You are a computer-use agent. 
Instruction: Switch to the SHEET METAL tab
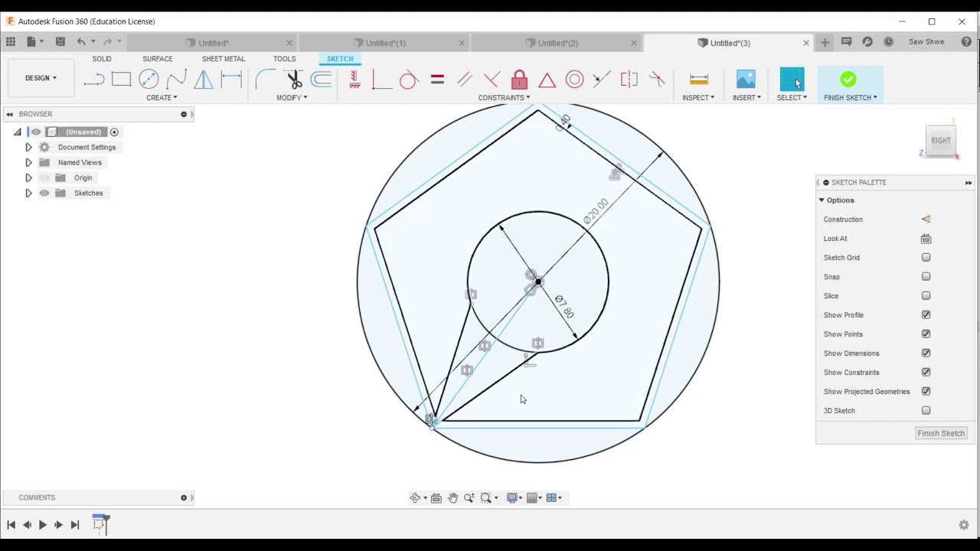pyautogui.click(x=224, y=59)
